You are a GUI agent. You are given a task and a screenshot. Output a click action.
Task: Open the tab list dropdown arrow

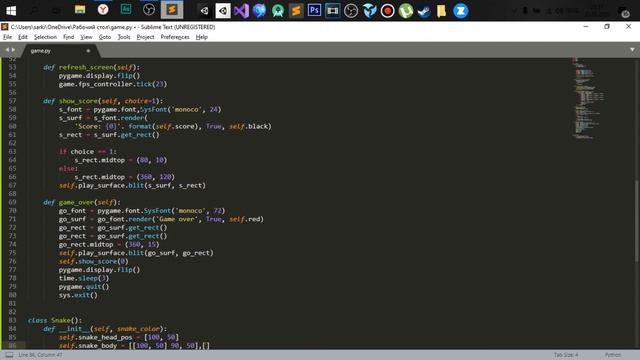(x=632, y=50)
